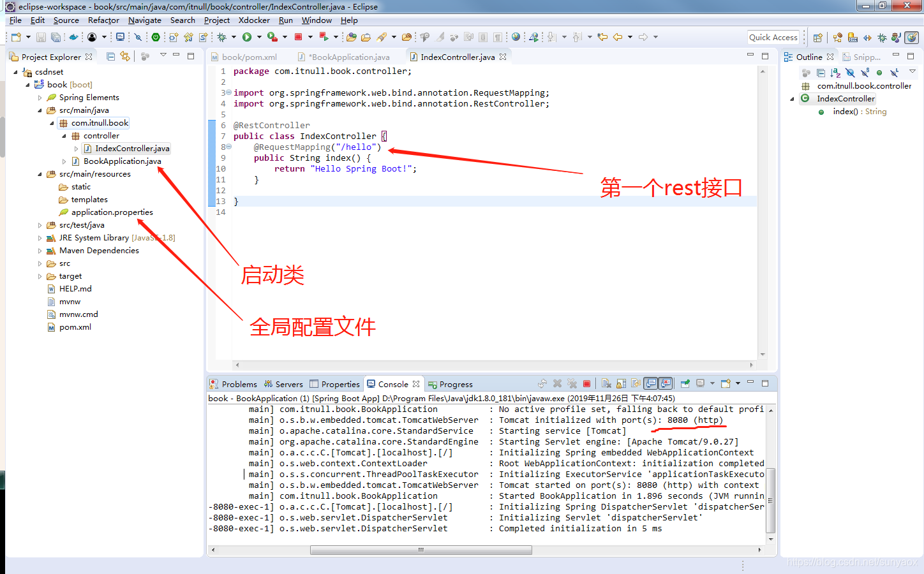The height and width of the screenshot is (574, 924).
Task: Click the Docker whale toolbar icon
Action: [73, 37]
